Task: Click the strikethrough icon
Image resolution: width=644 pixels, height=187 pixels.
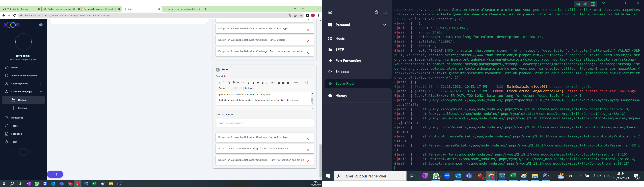Action: click(x=263, y=83)
